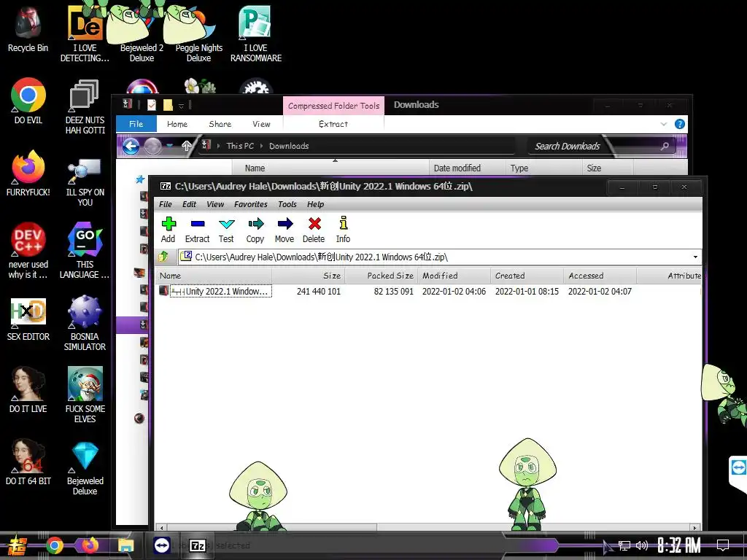Screen dimensions: 747x560
Task: Click the volume speaker tray icon
Action: (642, 545)
